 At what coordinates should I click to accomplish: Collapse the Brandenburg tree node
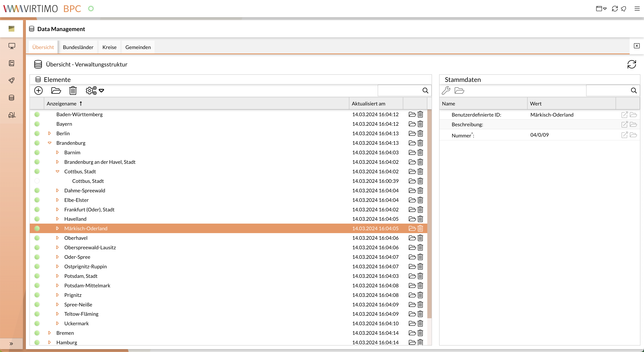point(49,143)
